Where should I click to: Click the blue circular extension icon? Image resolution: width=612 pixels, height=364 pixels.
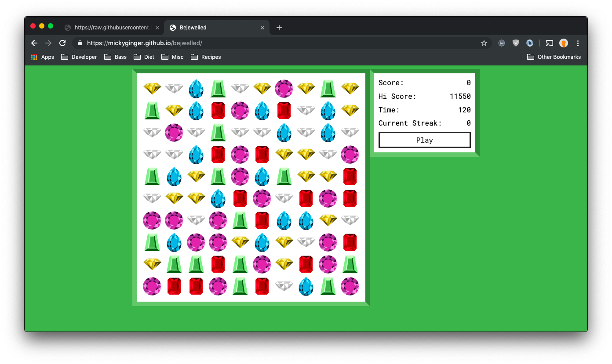coord(530,43)
